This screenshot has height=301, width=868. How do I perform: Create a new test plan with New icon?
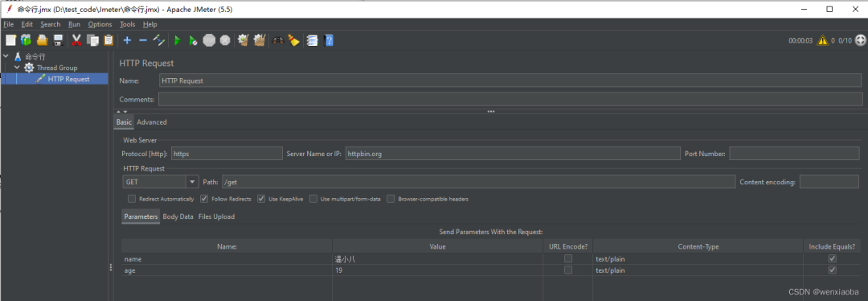point(10,40)
